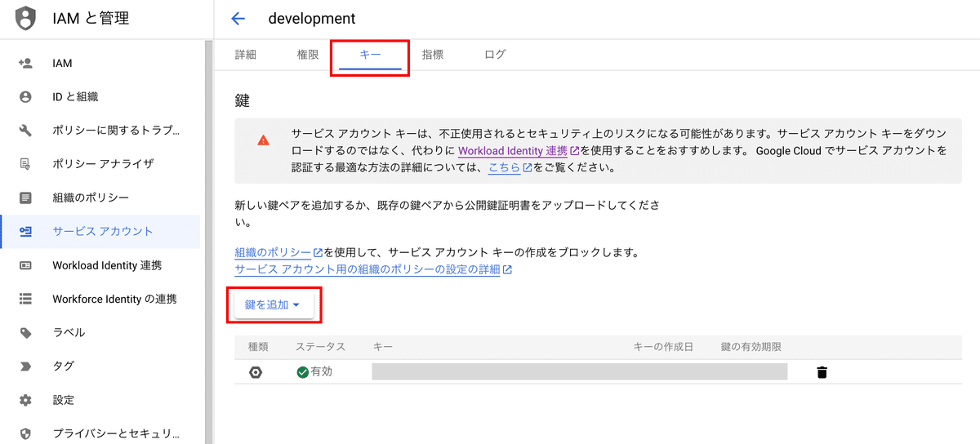The height and width of the screenshot is (444, 980).
Task: Switch to the 詳細 tab
Action: 246,55
